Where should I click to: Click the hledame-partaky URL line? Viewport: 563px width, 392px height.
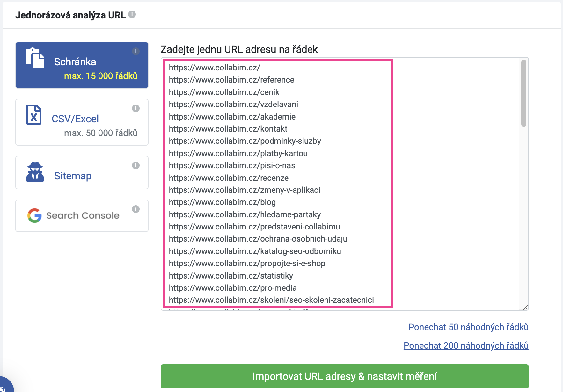pos(245,214)
